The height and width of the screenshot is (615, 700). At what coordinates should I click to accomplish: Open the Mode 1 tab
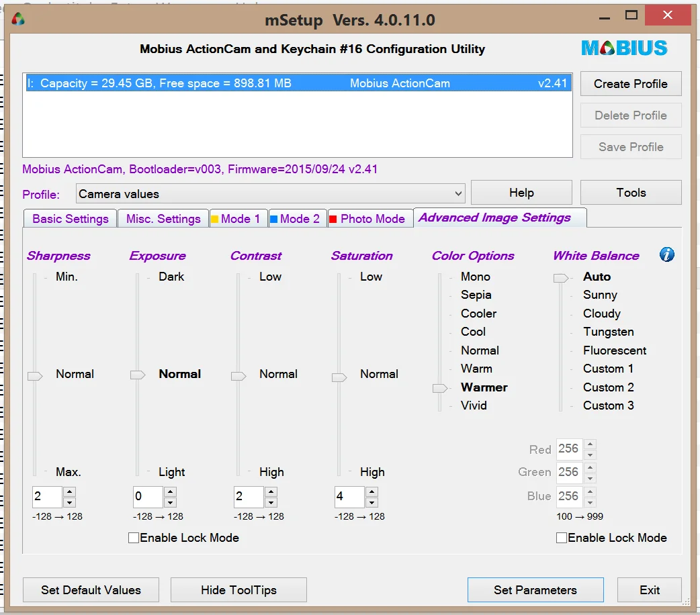click(x=238, y=219)
